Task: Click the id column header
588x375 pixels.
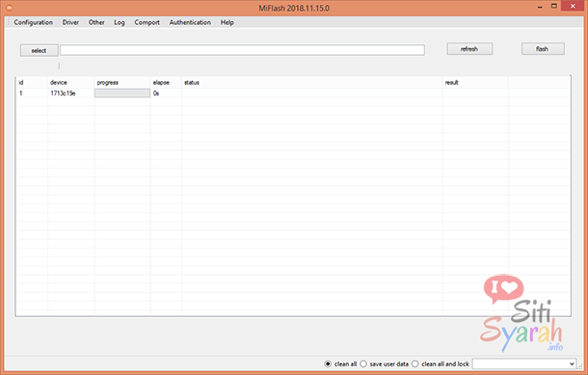Action: point(32,83)
